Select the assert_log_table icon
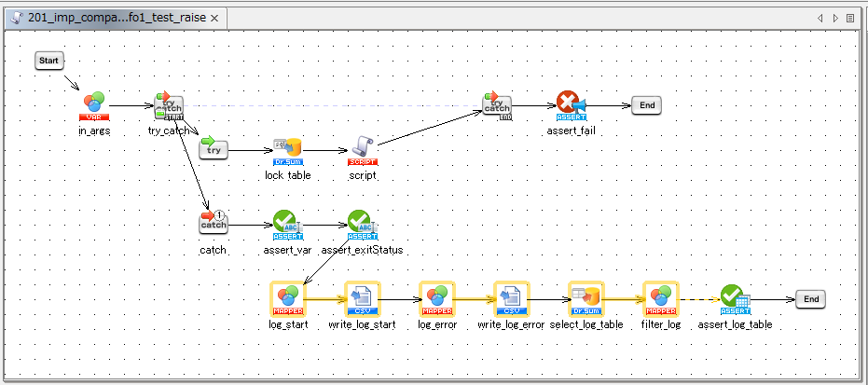 (735, 298)
